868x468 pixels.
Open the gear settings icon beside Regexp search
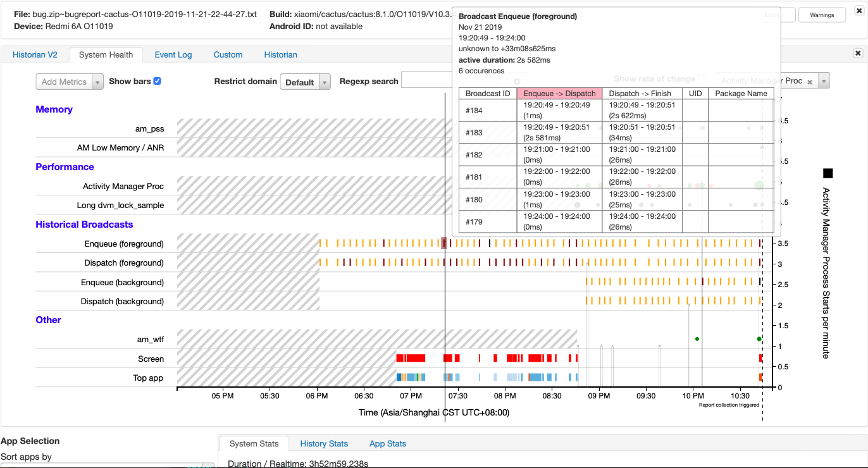click(x=517, y=82)
